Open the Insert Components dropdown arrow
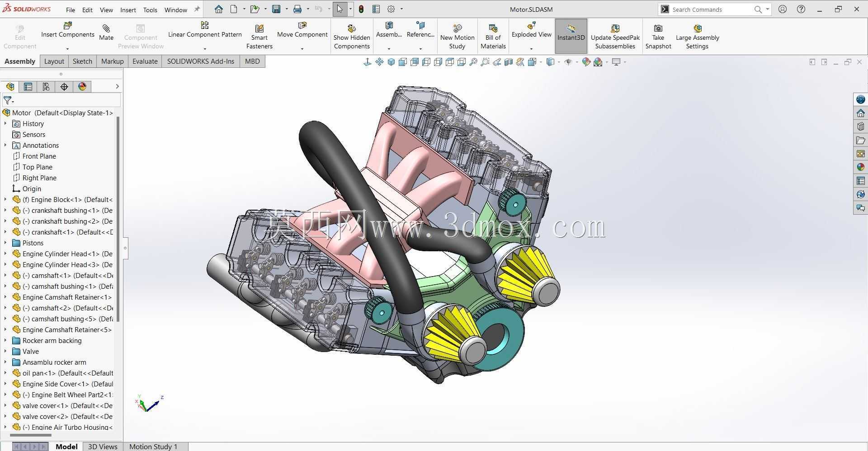868x451 pixels. tap(67, 49)
